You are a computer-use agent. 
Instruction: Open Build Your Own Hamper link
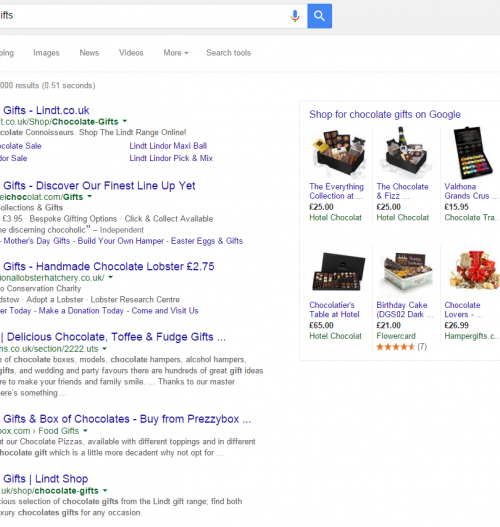point(121,241)
